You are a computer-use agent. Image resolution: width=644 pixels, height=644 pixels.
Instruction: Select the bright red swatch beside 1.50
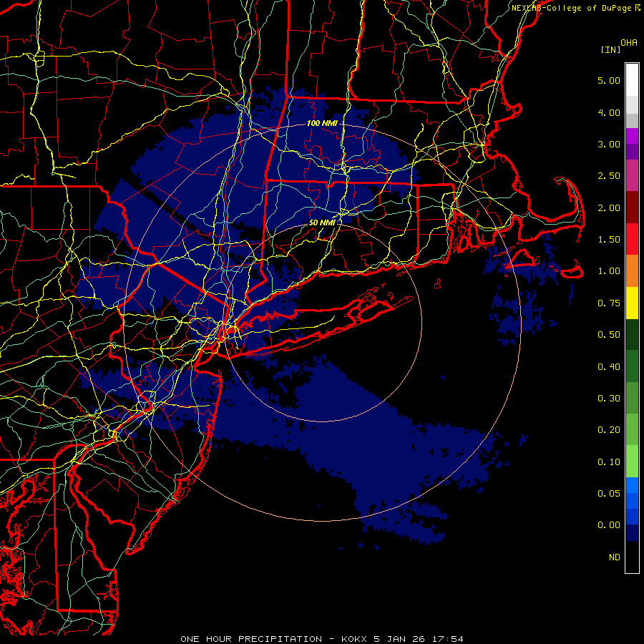coord(632,239)
